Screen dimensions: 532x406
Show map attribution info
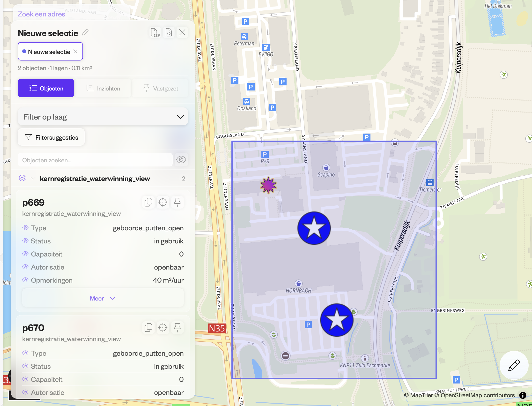coord(523,395)
